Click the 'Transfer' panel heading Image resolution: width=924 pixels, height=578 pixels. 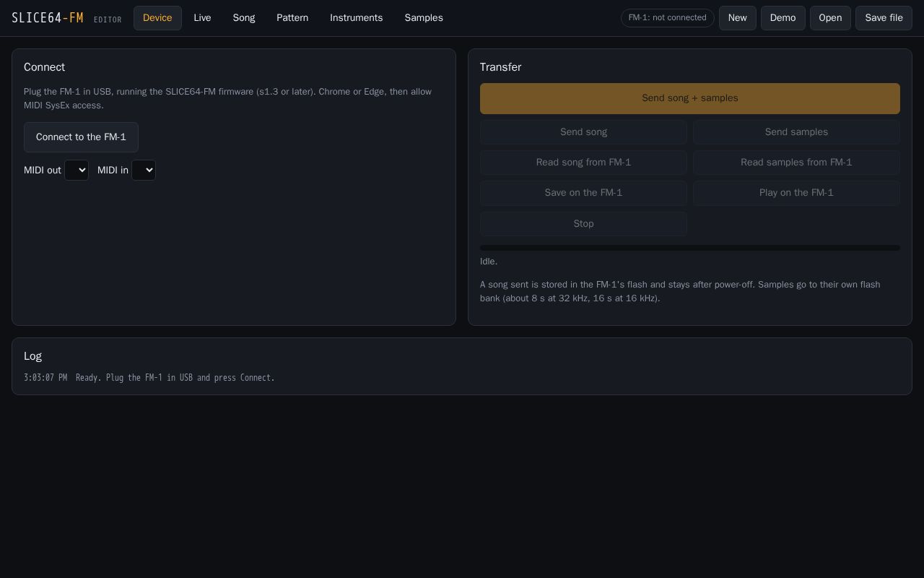click(x=500, y=67)
